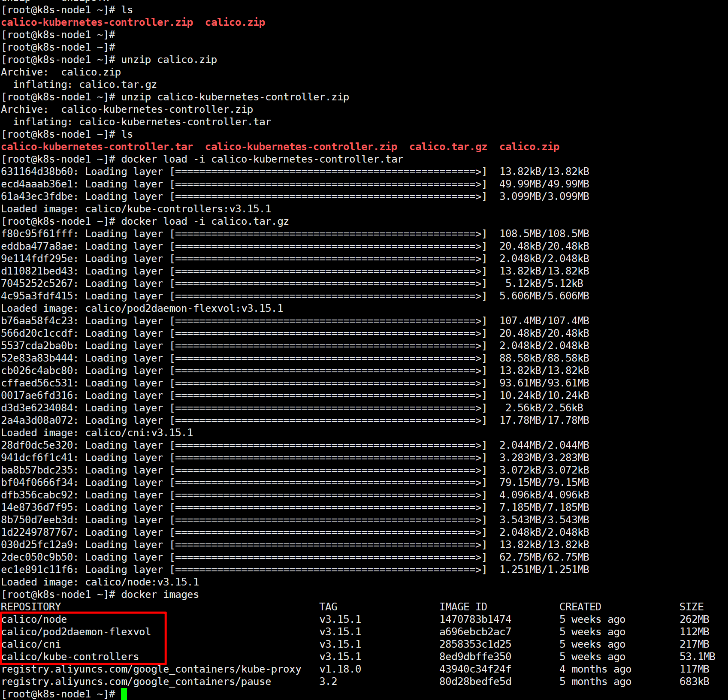The width and height of the screenshot is (728, 700).
Task: Click 'docker load -i calico-kubernetes-controller.tar' command
Action: pyautogui.click(x=262, y=159)
